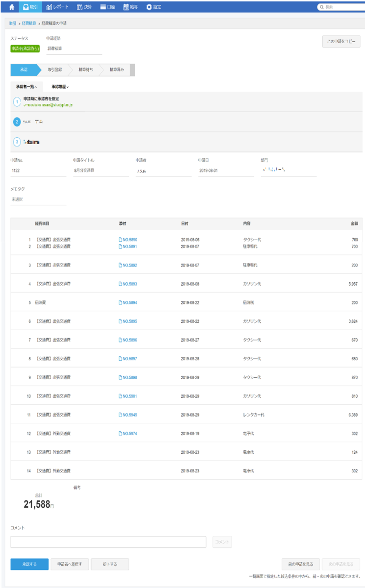This screenshot has width=365, height=588.
Task: Open the 口座 menu
Action: coord(107,7)
